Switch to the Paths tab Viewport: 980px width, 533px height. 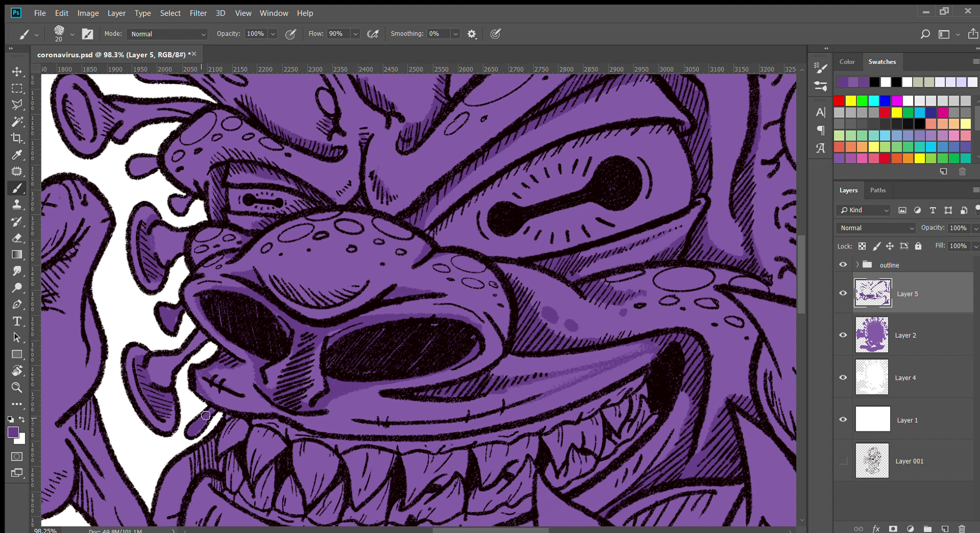(877, 190)
